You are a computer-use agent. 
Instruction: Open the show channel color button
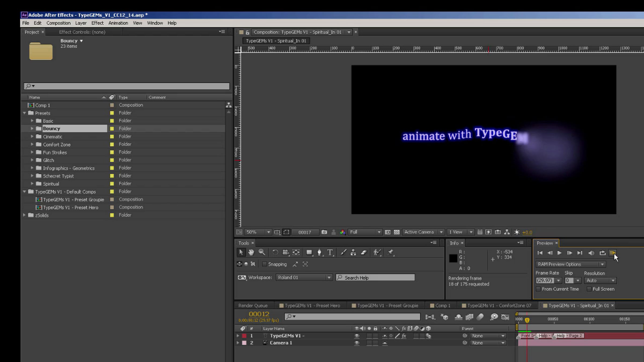342,232
